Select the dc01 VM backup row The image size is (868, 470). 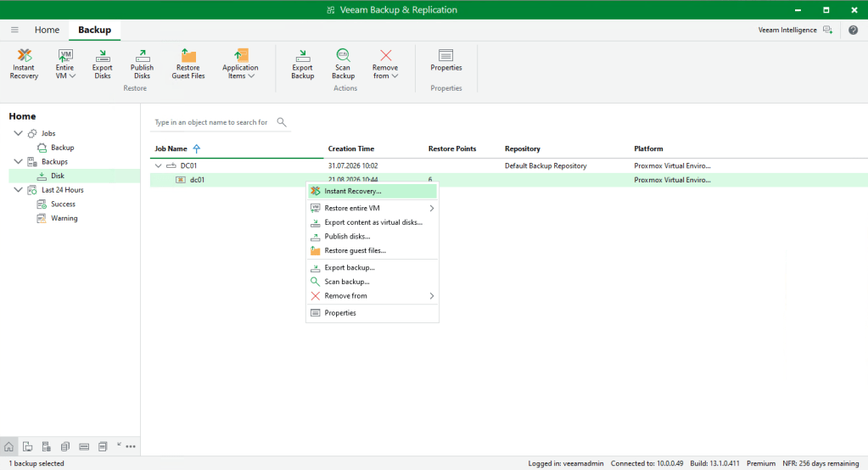click(x=509, y=180)
